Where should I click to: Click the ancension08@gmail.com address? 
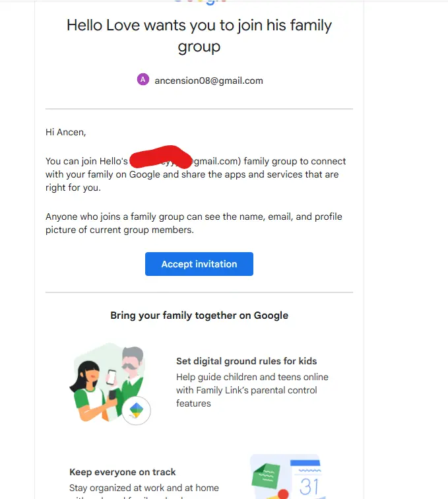pyautogui.click(x=208, y=81)
